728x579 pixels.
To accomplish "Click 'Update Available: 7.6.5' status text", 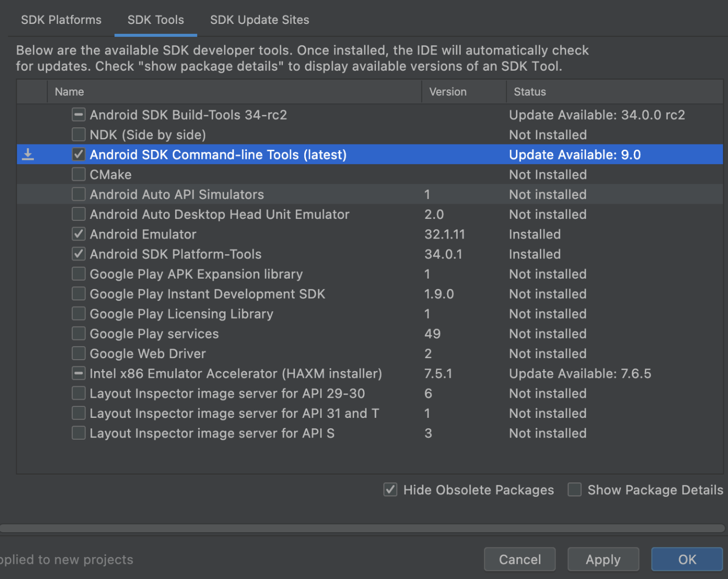I will pos(580,374).
